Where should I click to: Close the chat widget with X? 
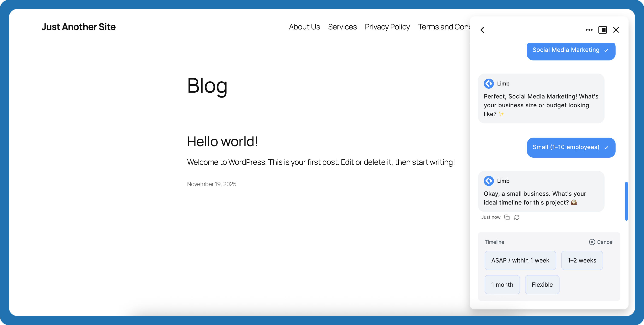tap(616, 30)
